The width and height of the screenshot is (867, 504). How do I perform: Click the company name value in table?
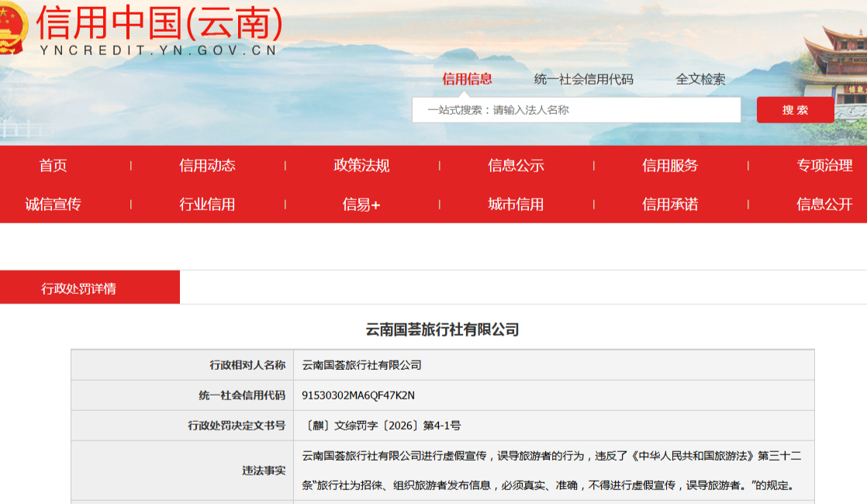(x=361, y=365)
